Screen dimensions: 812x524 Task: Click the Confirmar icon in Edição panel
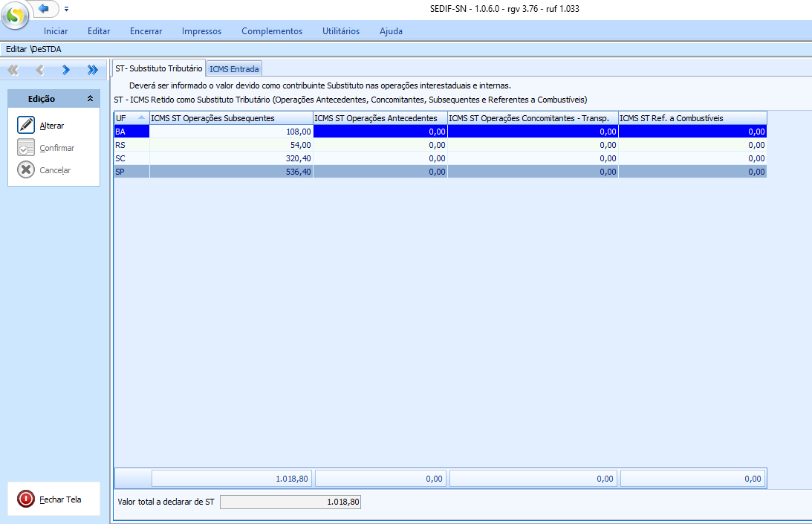26,147
